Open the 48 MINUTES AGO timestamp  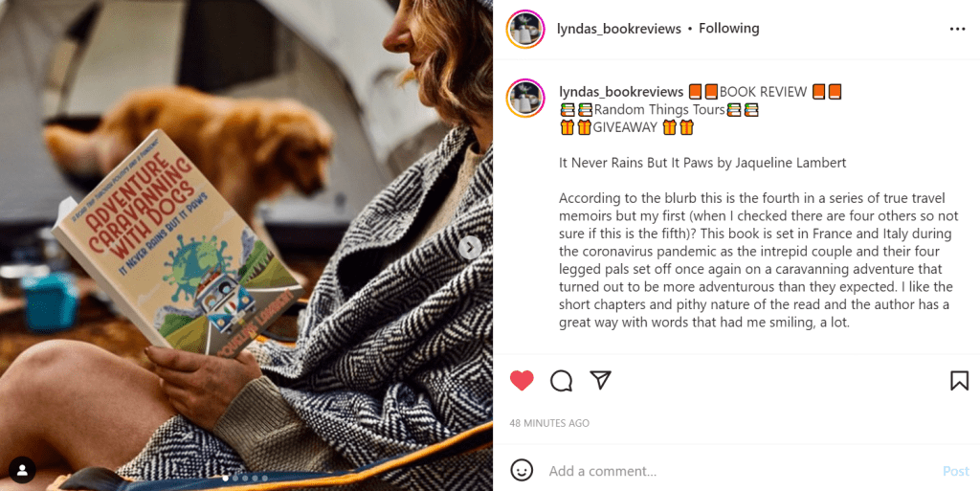[x=549, y=423]
